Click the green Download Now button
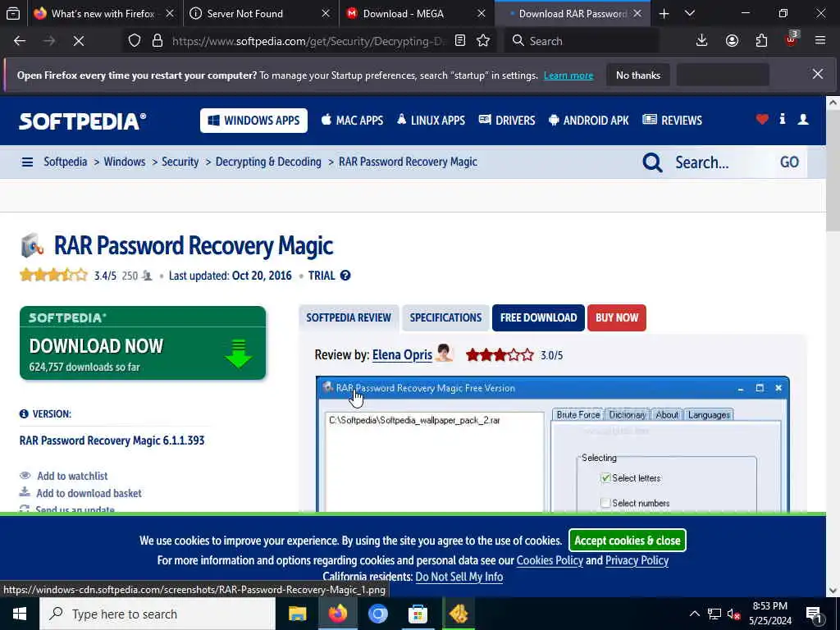Screen dimensions: 840x630 (143, 343)
